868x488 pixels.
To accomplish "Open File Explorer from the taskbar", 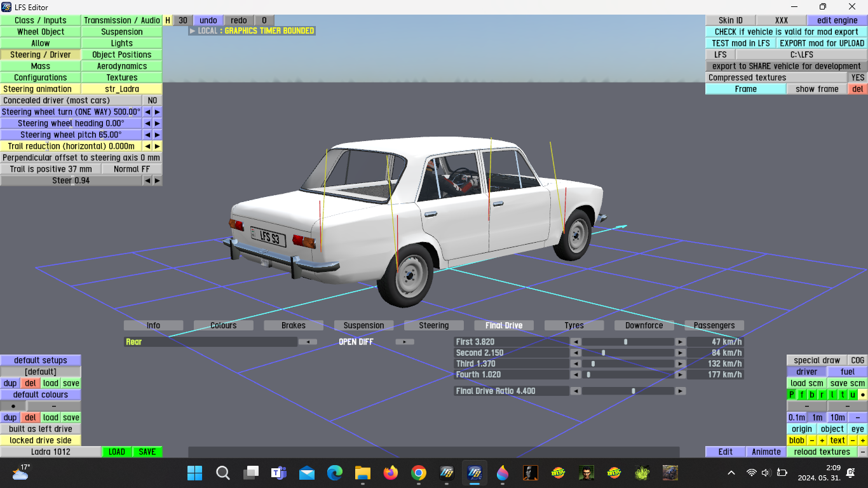I will (362, 473).
